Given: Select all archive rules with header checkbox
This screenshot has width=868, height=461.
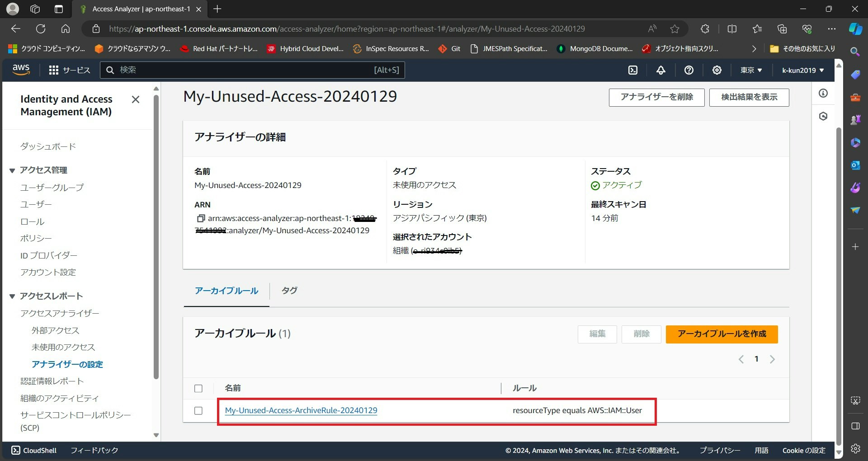Looking at the screenshot, I should (198, 388).
